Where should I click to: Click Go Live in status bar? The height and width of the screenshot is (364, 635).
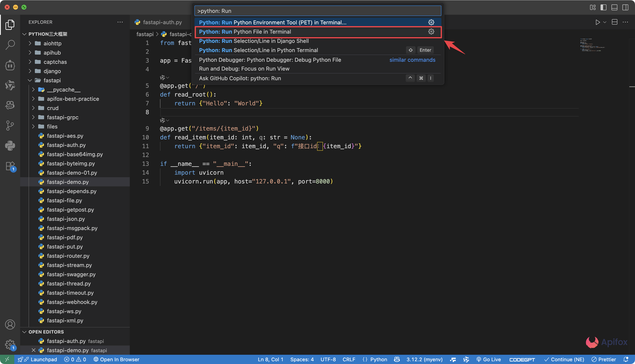pos(489,360)
